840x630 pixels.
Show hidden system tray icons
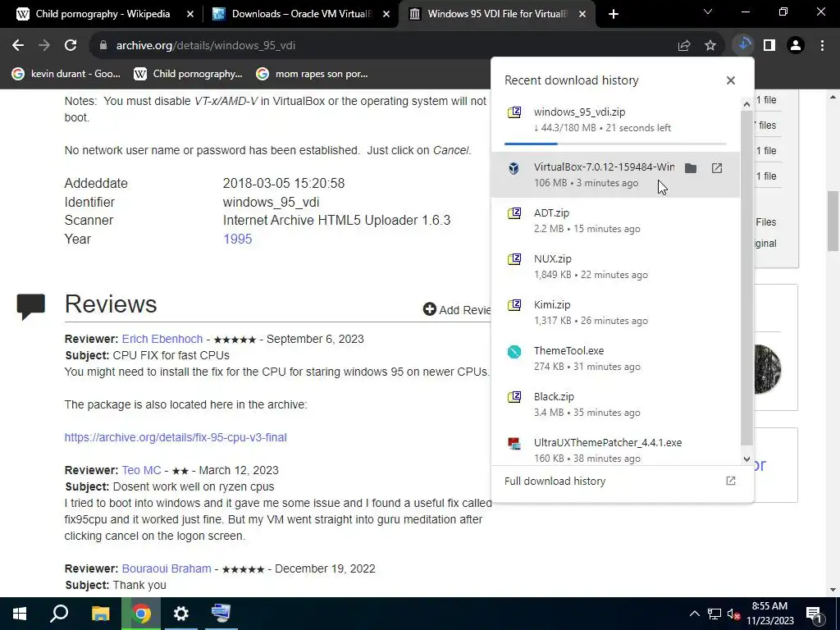[x=694, y=614]
